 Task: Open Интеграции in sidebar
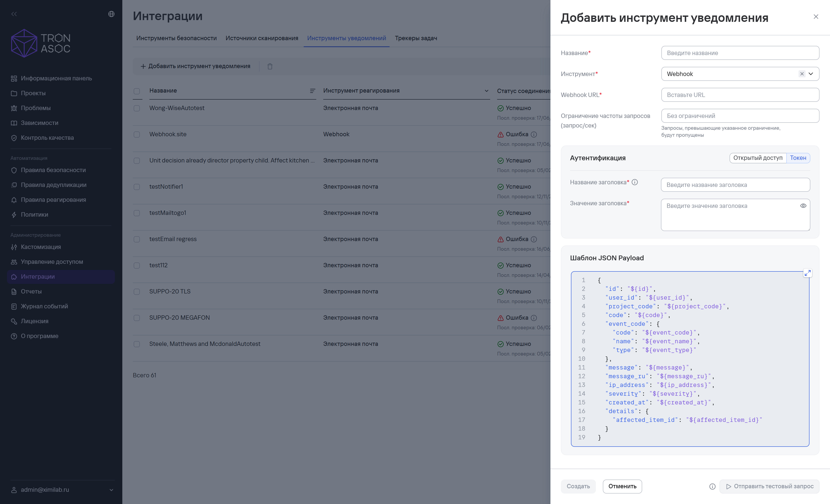pos(61,276)
